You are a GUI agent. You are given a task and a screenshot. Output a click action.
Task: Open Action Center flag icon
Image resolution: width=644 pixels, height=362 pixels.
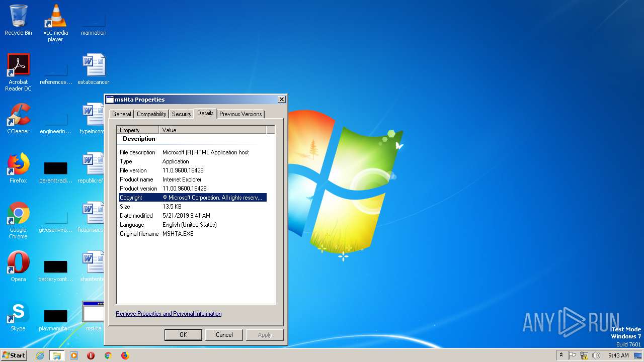coord(572,355)
